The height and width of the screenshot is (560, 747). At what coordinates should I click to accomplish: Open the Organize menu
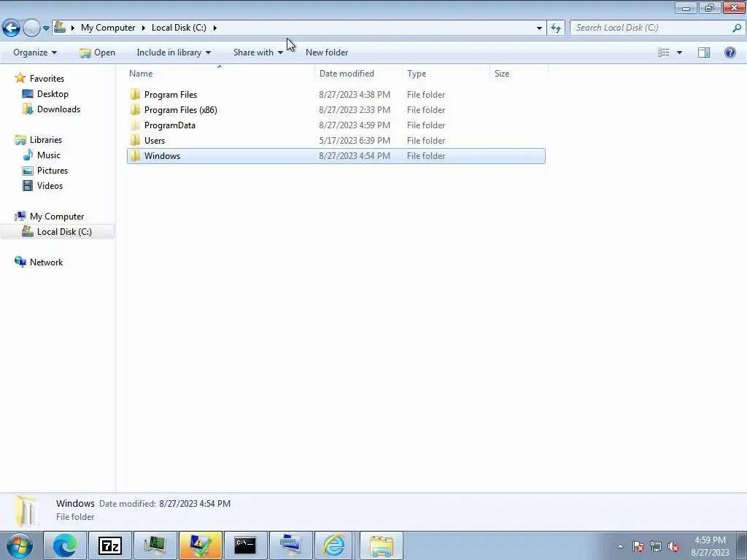(x=35, y=52)
